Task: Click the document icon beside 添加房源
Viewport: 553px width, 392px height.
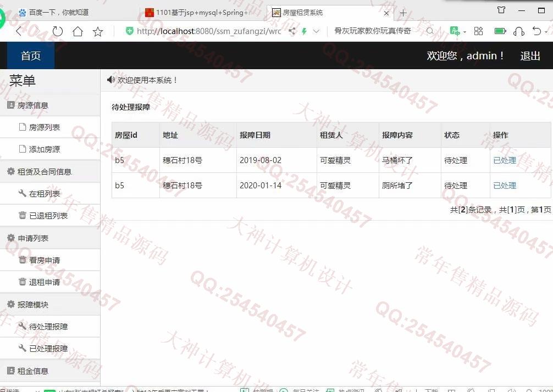Action: coord(22,149)
